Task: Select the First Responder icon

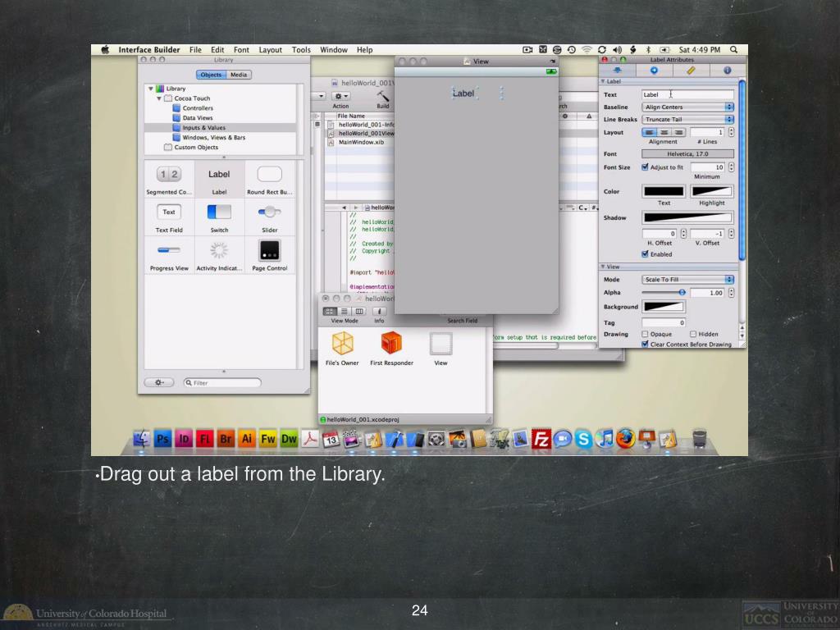Action: (391, 343)
